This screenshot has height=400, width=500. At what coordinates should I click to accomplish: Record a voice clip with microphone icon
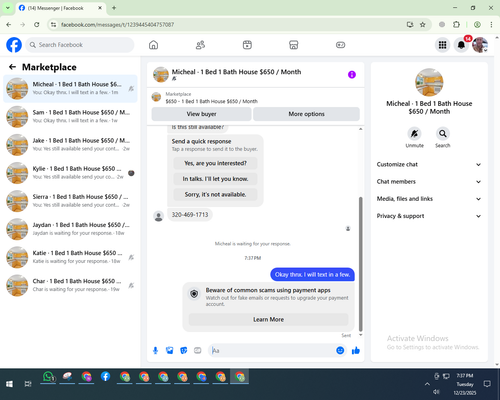pyautogui.click(x=155, y=350)
